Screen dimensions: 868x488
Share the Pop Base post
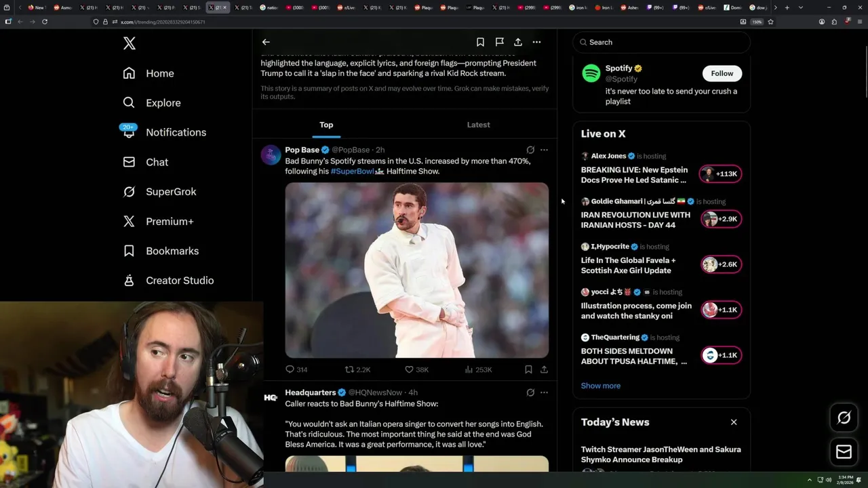pos(544,369)
